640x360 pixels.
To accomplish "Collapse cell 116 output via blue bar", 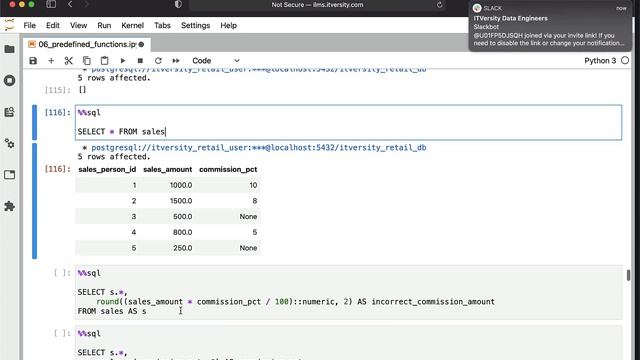I will point(35,201).
